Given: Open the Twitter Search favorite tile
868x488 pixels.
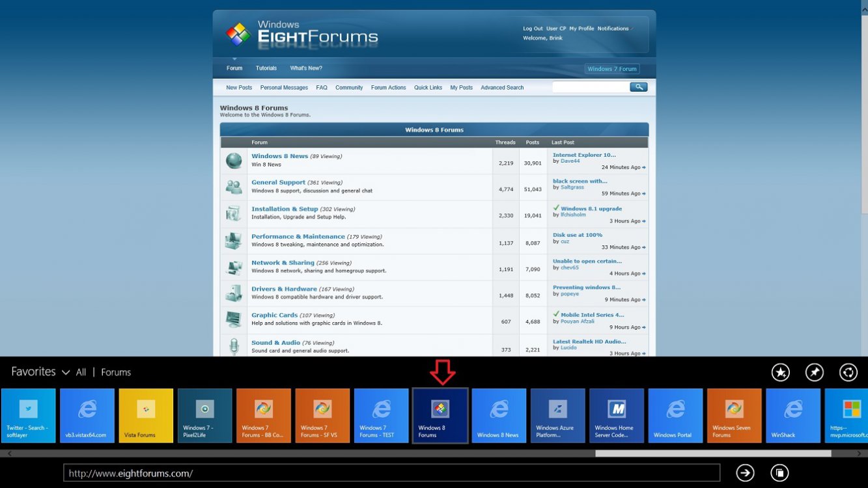Looking at the screenshot, I should [x=28, y=416].
